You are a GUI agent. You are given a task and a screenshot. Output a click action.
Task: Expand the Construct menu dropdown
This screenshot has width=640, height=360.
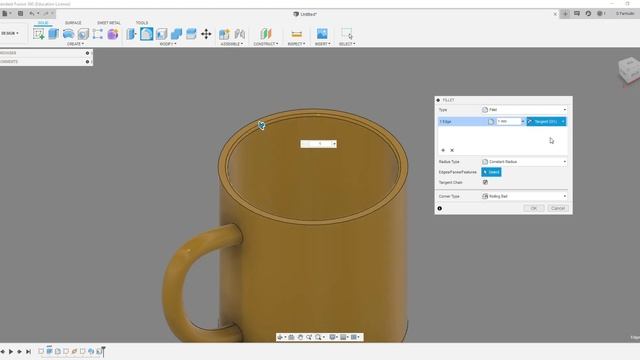tap(266, 44)
